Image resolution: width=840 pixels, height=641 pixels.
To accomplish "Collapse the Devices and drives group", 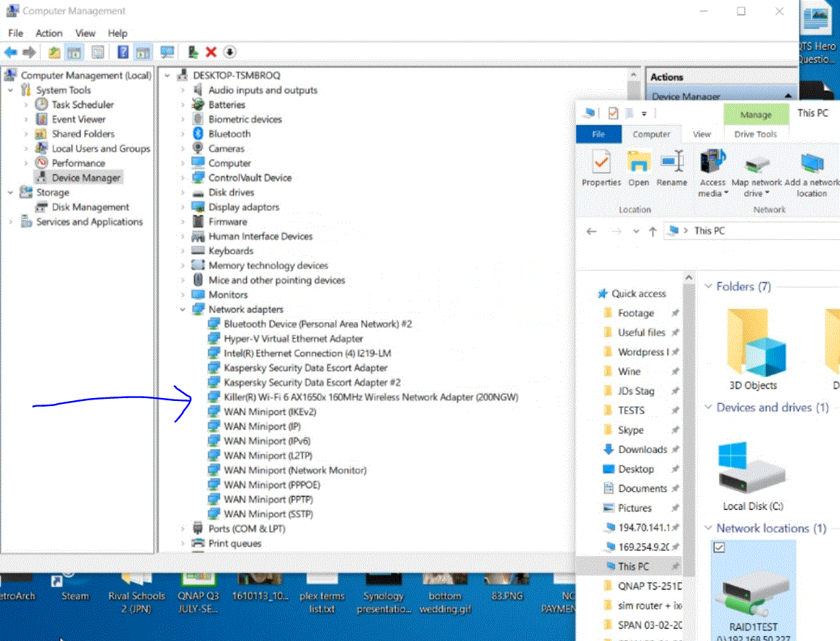I will (x=708, y=408).
